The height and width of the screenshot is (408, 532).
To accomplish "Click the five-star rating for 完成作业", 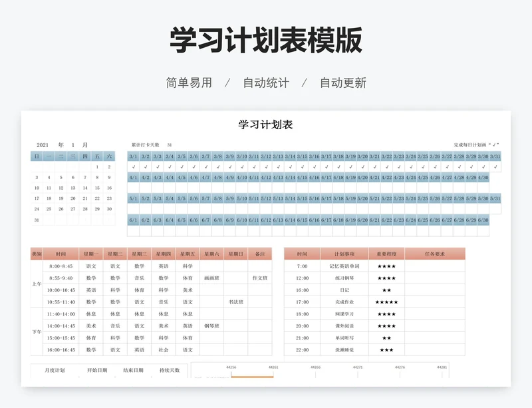I will point(386,302).
